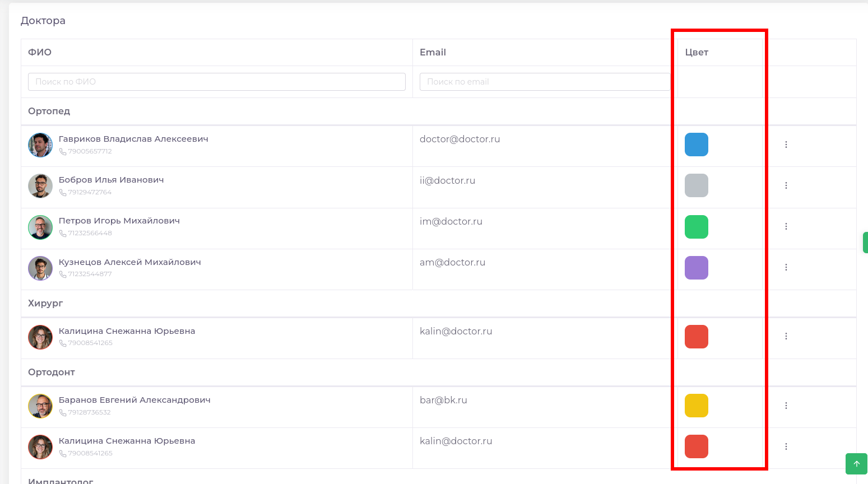Viewport: 868px width, 484px height.
Task: Collapse the Ортопед group row
Action: tap(49, 111)
